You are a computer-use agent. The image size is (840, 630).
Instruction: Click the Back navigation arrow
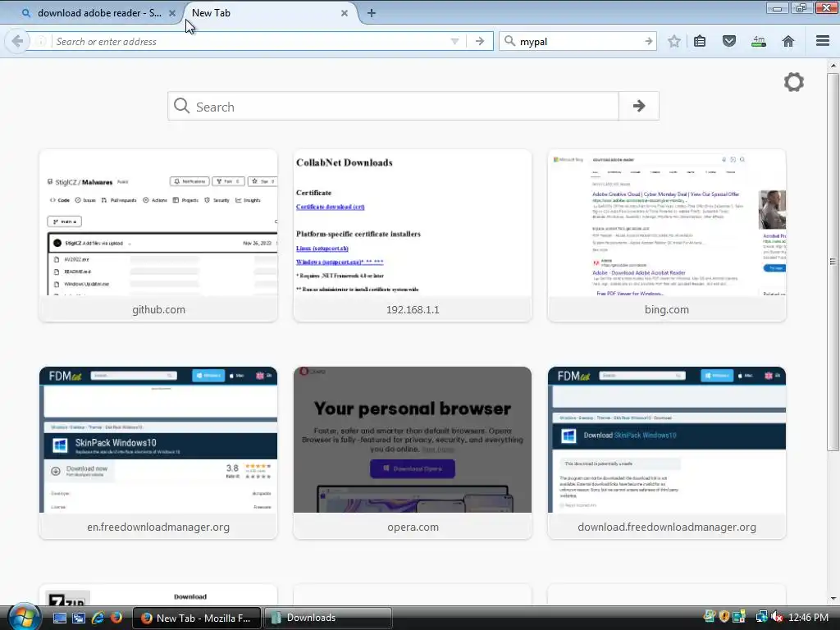click(x=17, y=41)
